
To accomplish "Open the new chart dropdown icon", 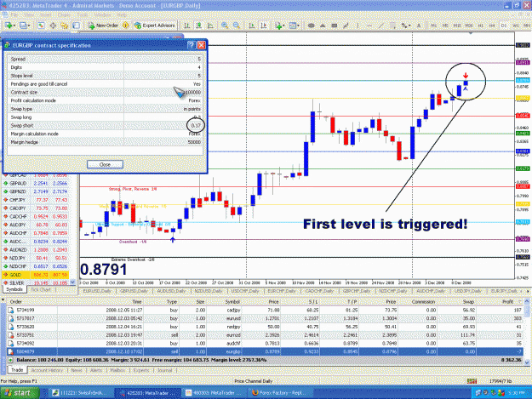I will click(x=9, y=26).
